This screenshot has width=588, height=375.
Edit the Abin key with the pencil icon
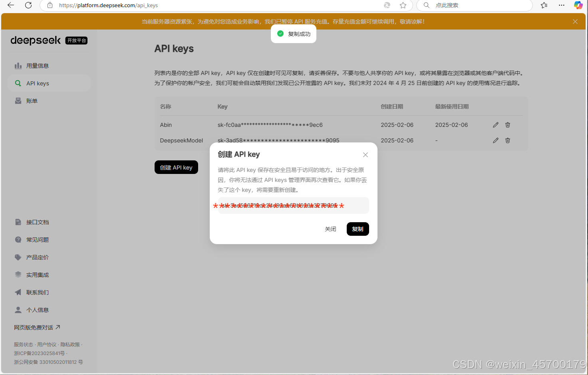(496, 125)
